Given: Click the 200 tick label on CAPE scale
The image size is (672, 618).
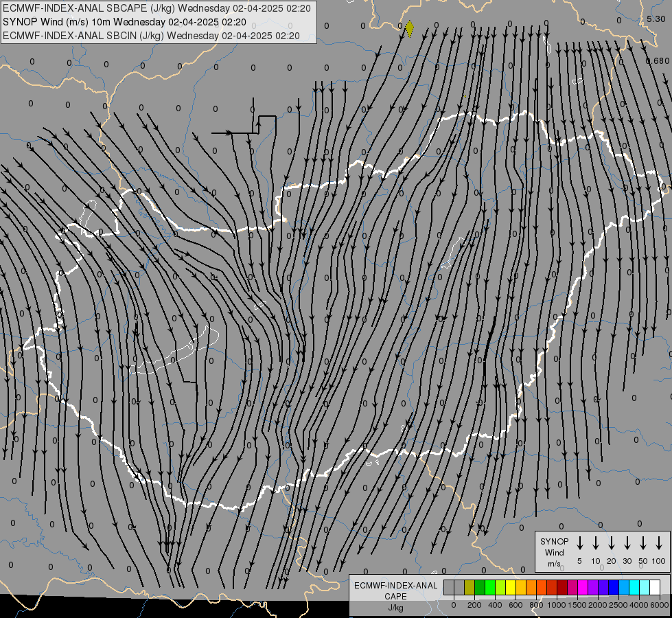Looking at the screenshot, I should click(474, 605).
